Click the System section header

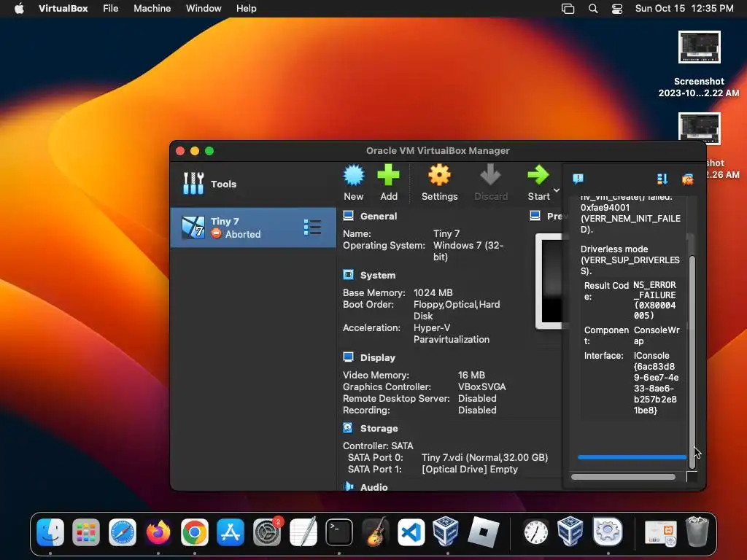378,275
